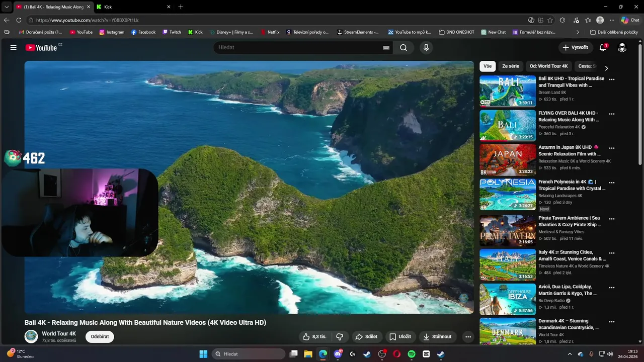Click the Uložit save button
The width and height of the screenshot is (644, 362).
click(x=400, y=336)
